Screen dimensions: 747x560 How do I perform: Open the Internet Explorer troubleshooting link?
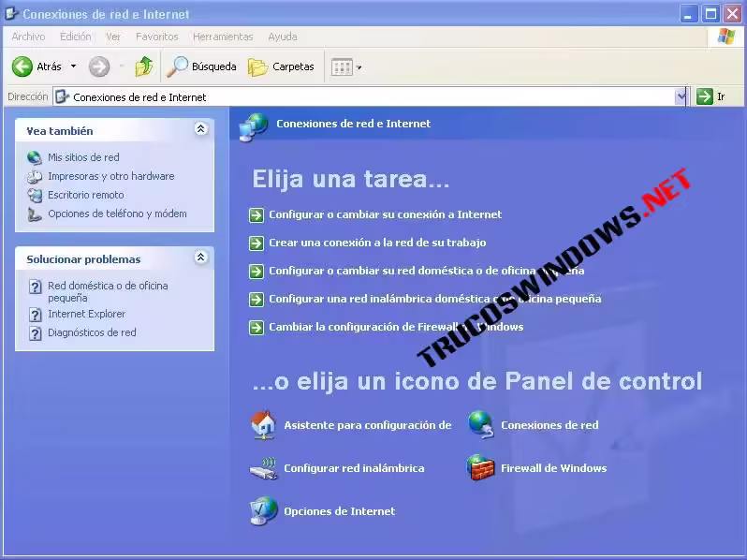click(x=87, y=314)
